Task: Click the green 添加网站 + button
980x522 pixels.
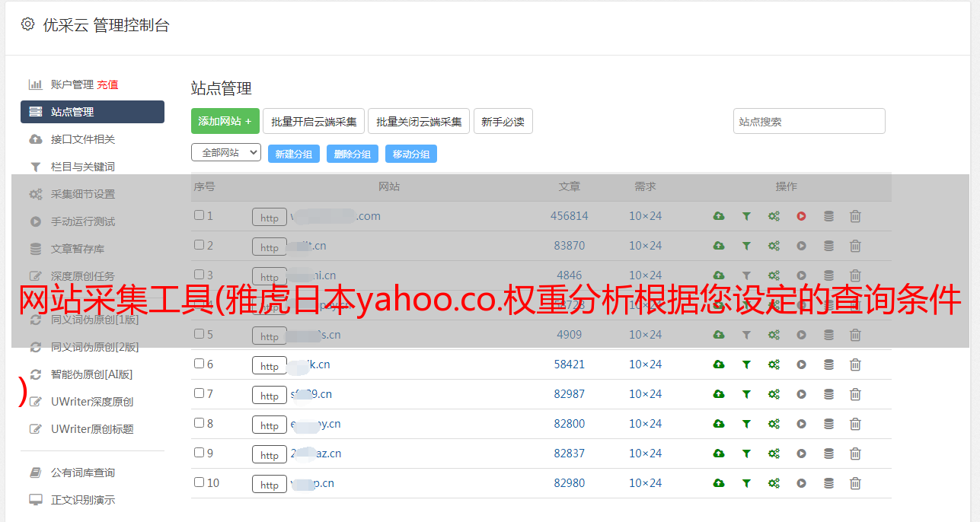Action: pos(225,121)
